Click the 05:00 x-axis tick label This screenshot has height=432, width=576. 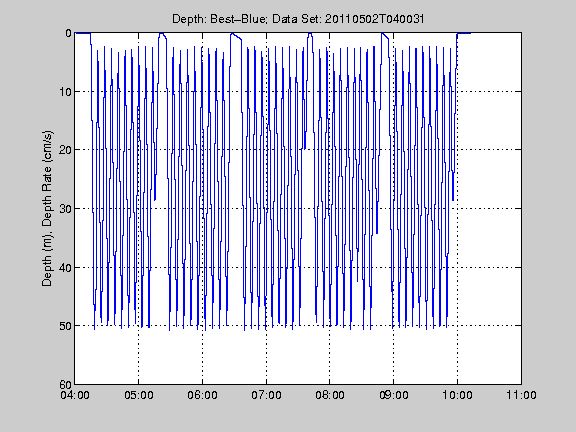click(x=138, y=395)
